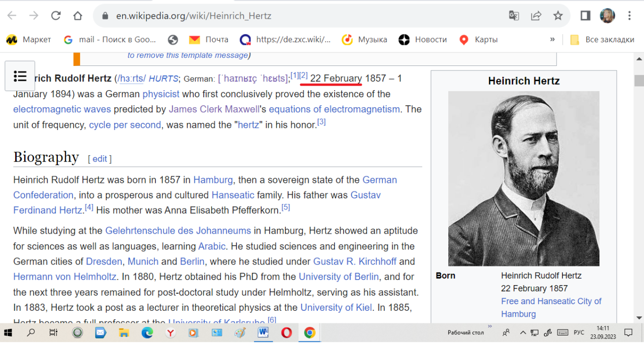Open citation reference [1]
Screen dimensions: 644x344
click(295, 75)
